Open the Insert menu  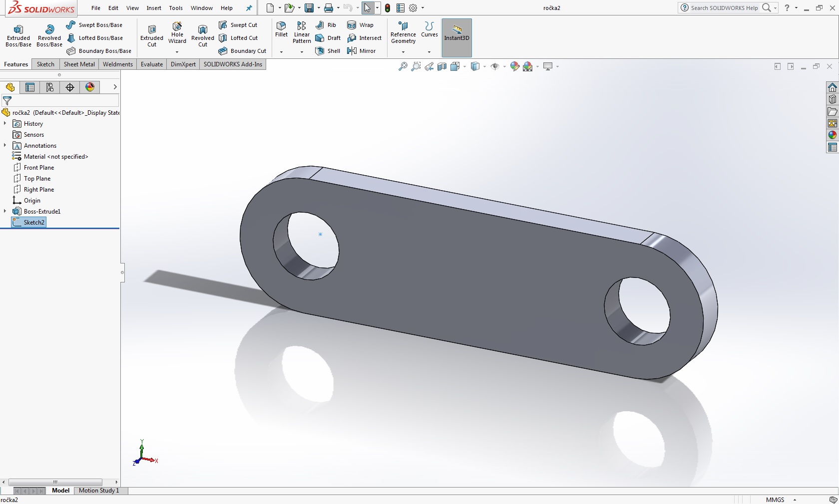[x=154, y=8]
